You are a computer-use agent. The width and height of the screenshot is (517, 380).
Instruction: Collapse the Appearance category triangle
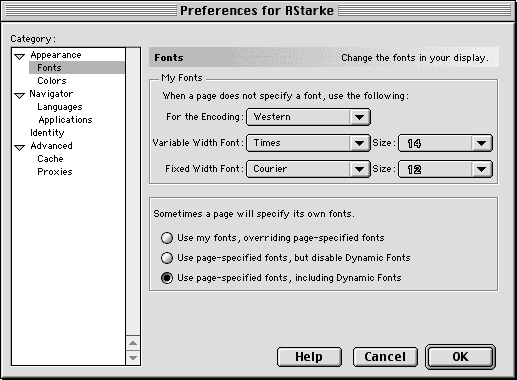(20, 56)
